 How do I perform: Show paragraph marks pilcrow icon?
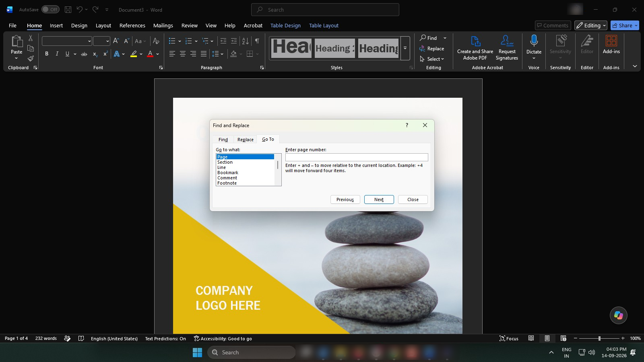[257, 41]
